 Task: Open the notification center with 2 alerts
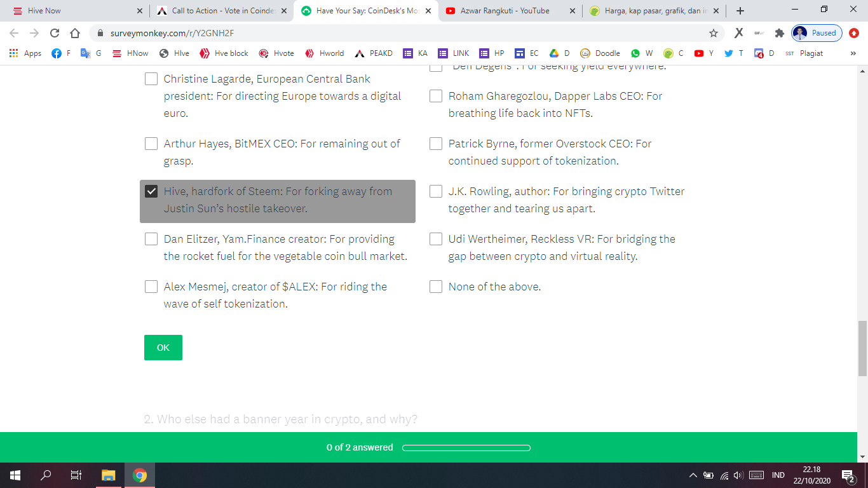click(847, 475)
